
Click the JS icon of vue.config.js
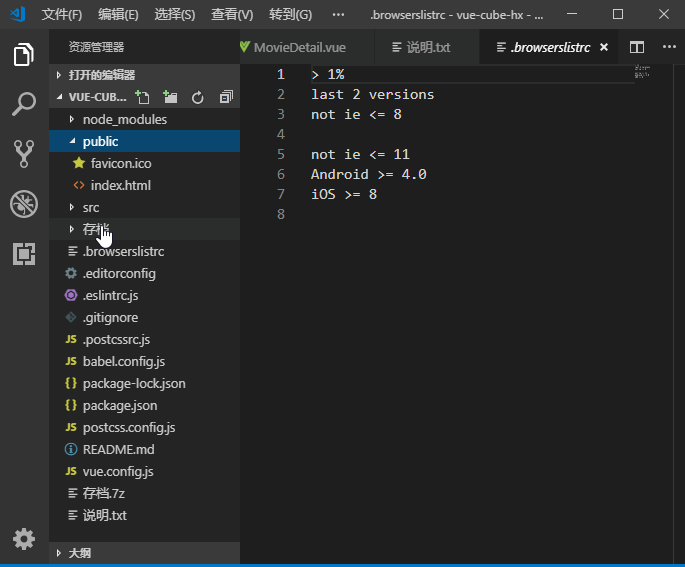pyautogui.click(x=71, y=471)
